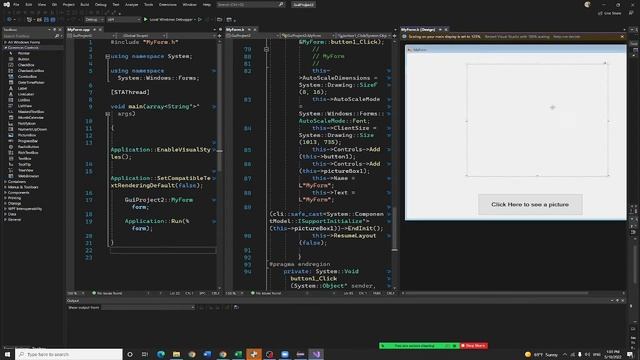Open the Debug configuration dropdown
The height and width of the screenshot is (360, 640).
[95, 19]
